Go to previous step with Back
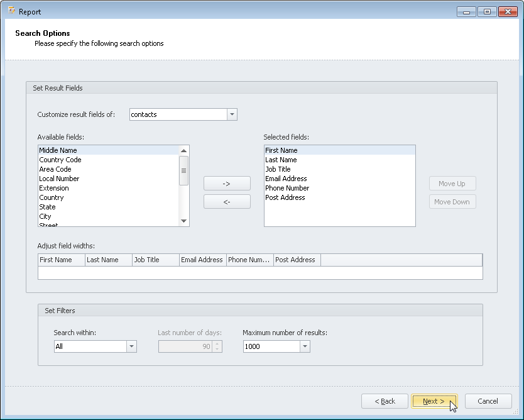 click(x=385, y=401)
